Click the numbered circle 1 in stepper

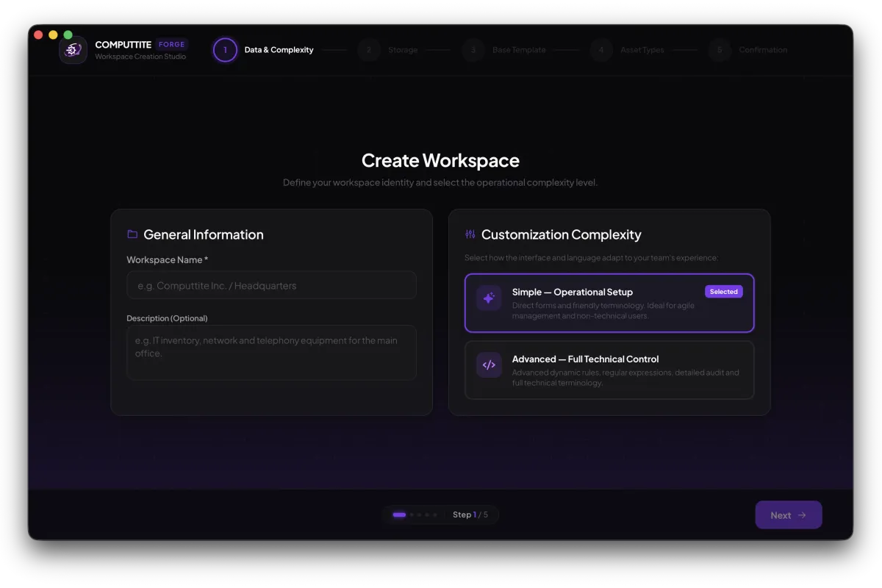coord(225,50)
